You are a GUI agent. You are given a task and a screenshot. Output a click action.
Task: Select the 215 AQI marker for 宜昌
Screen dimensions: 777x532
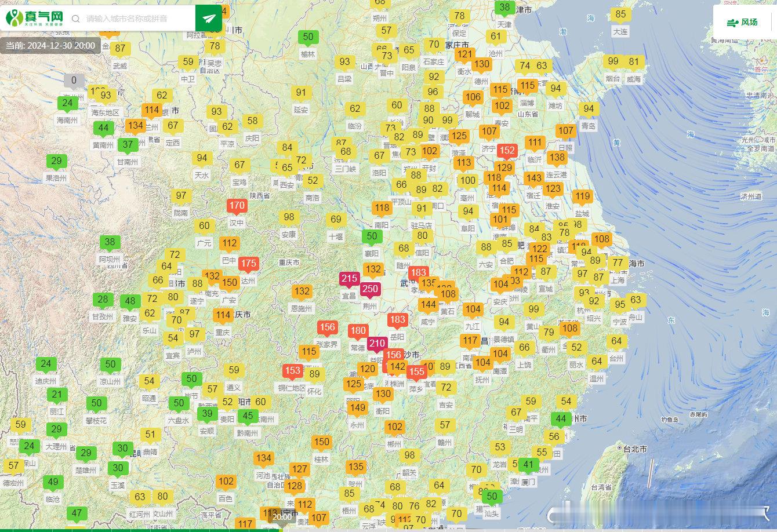pyautogui.click(x=349, y=279)
